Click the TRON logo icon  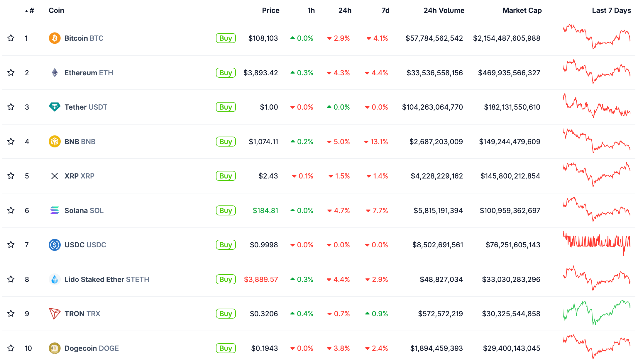[55, 314]
